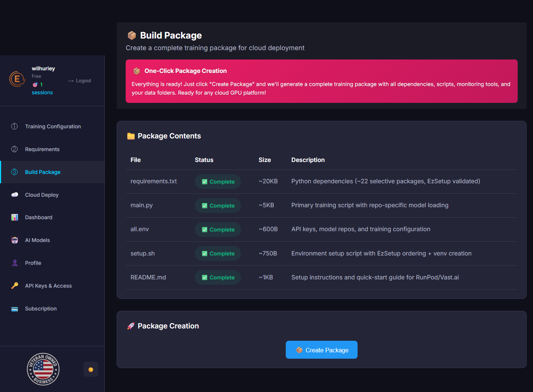Image resolution: width=533 pixels, height=392 pixels.
Task: Go to the Requirements step
Action: click(x=42, y=149)
